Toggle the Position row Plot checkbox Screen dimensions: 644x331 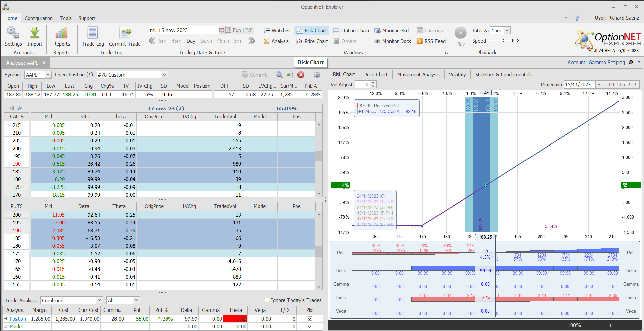pos(310,319)
